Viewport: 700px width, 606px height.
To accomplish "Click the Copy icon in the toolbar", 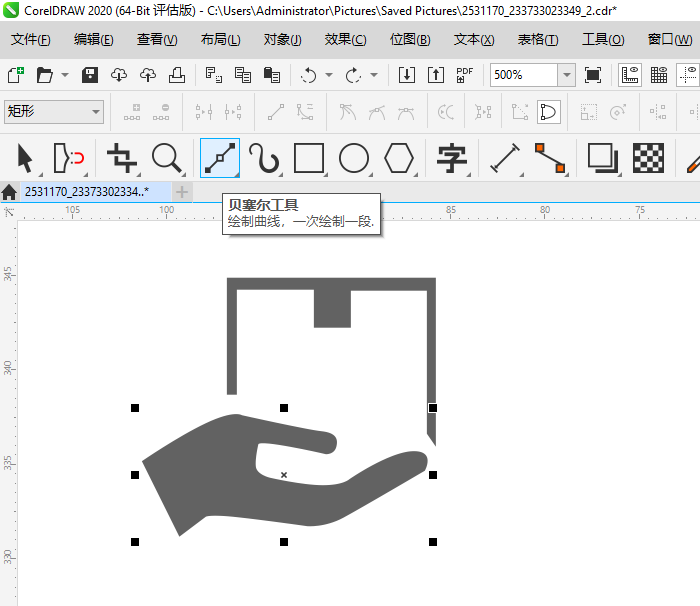I will coord(242,75).
